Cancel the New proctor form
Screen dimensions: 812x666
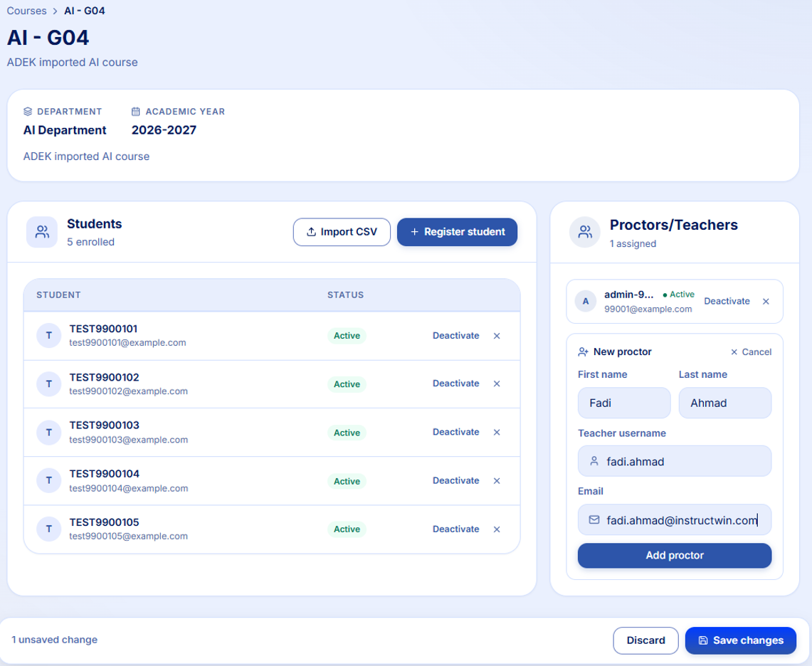point(751,352)
